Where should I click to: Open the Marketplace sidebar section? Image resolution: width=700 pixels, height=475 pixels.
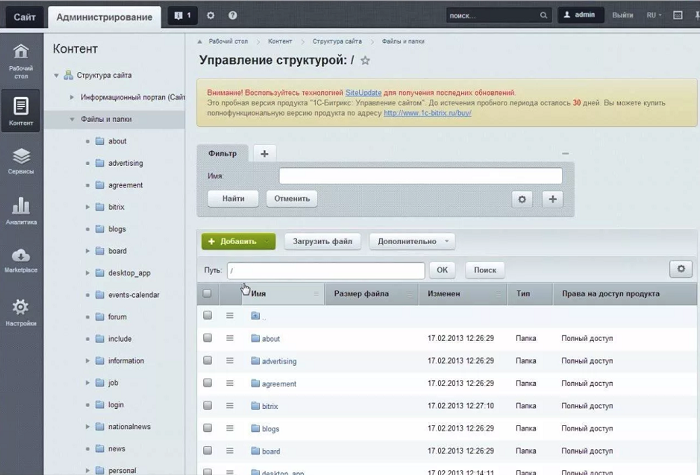click(21, 260)
